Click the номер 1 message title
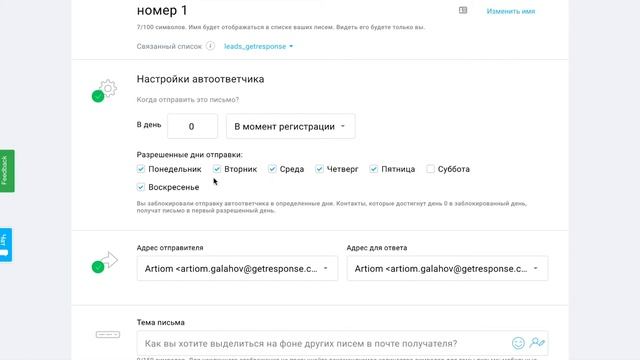The image size is (640, 360). (x=162, y=11)
